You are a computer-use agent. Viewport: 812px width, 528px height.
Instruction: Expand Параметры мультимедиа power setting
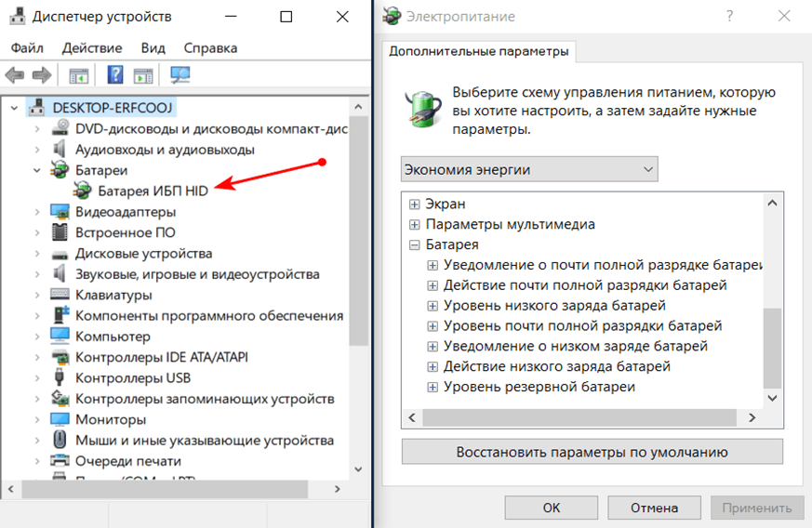pos(414,224)
